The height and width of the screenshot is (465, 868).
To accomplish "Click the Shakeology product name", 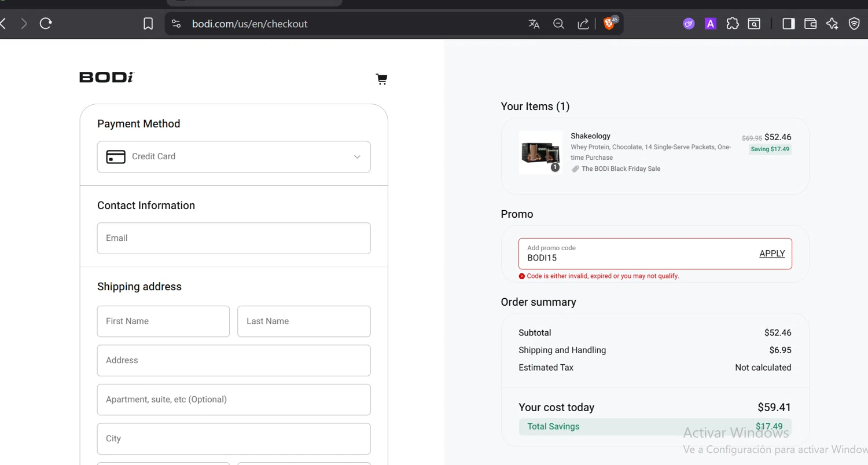I will pos(590,136).
